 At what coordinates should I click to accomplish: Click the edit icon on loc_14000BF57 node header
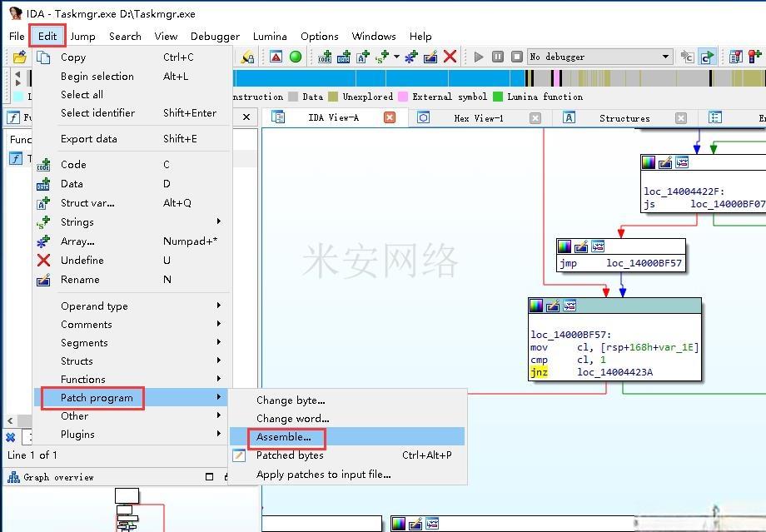click(553, 306)
